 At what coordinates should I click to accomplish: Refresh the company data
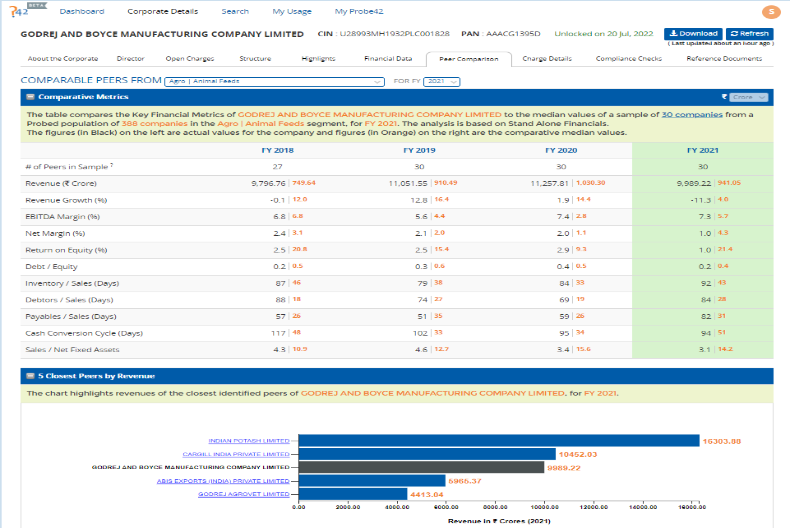pos(750,34)
